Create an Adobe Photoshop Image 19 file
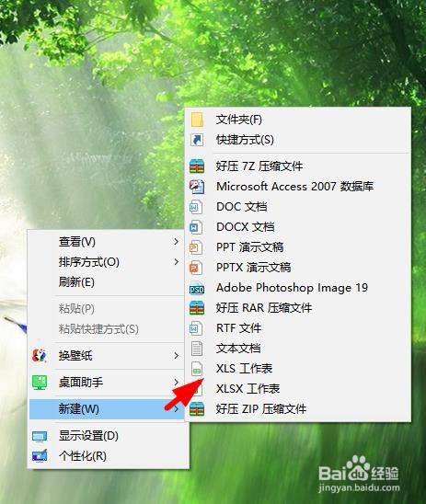Viewport: 426px width, 504px height. pos(298,288)
